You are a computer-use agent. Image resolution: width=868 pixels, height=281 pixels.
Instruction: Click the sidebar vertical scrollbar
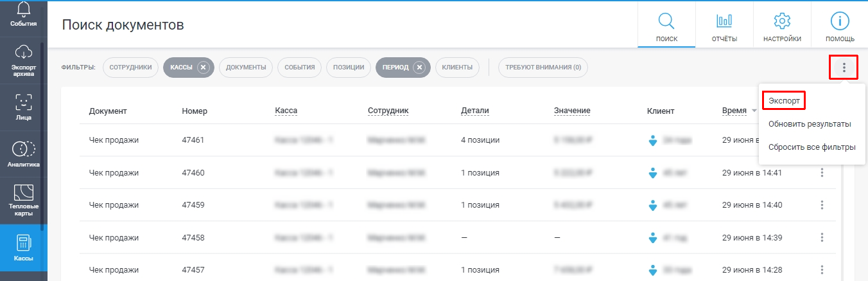tap(42, 135)
